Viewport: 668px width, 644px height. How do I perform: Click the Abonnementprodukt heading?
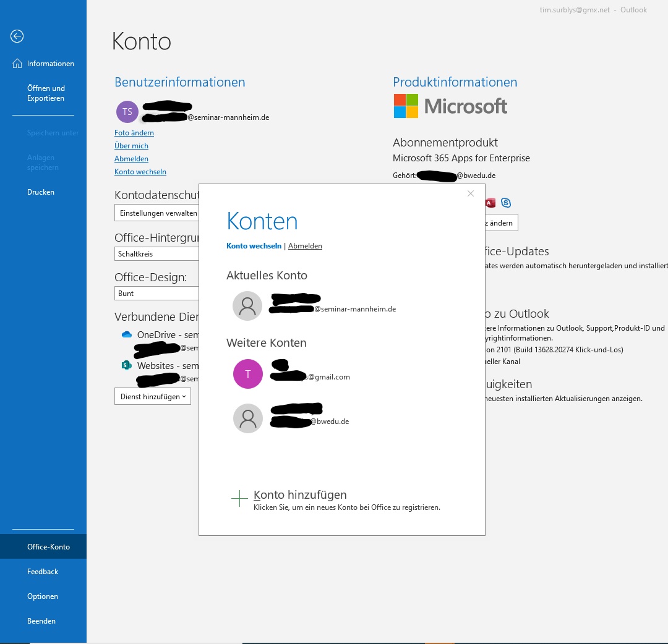pyautogui.click(x=445, y=142)
